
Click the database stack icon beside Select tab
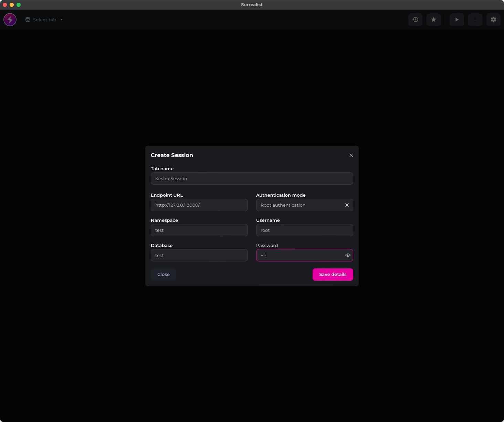tap(28, 20)
